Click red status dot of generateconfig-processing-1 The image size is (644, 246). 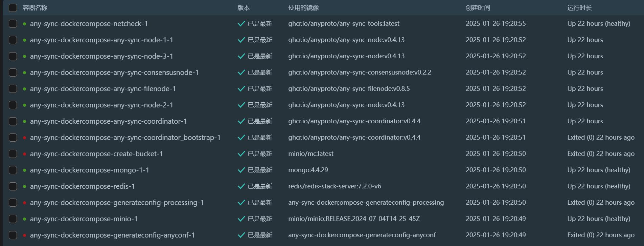[x=25, y=203]
